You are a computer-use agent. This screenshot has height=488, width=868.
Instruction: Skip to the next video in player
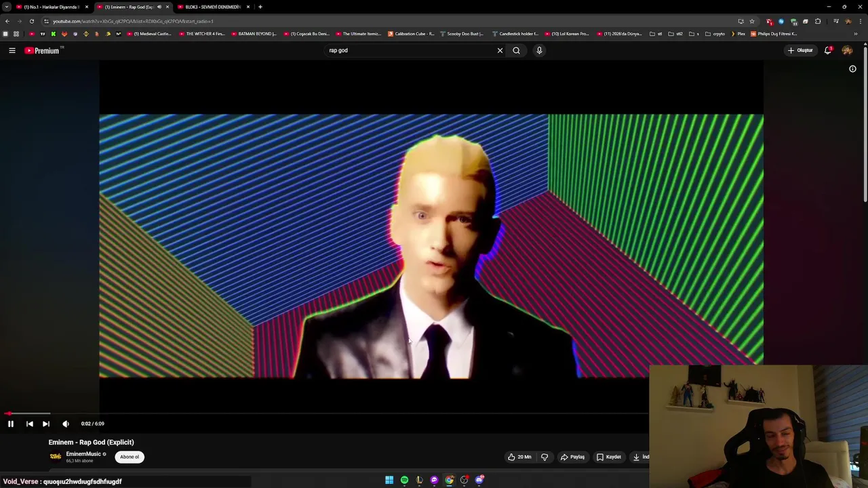pos(46,424)
